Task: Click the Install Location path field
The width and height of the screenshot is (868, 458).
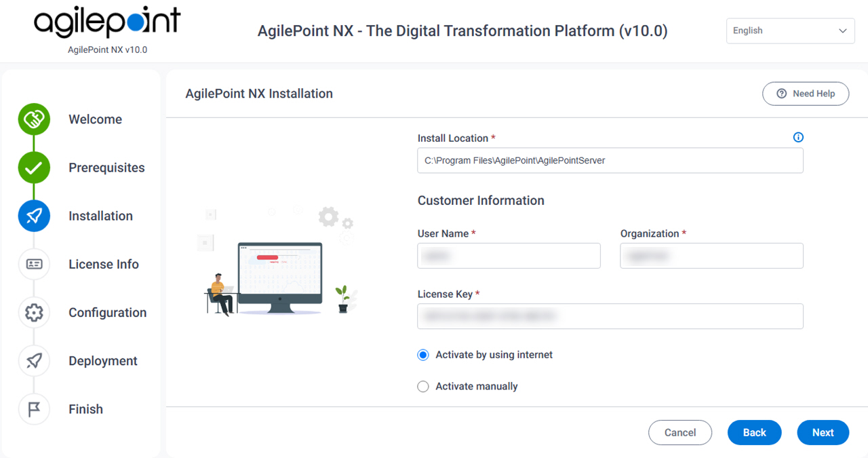Action: click(610, 161)
